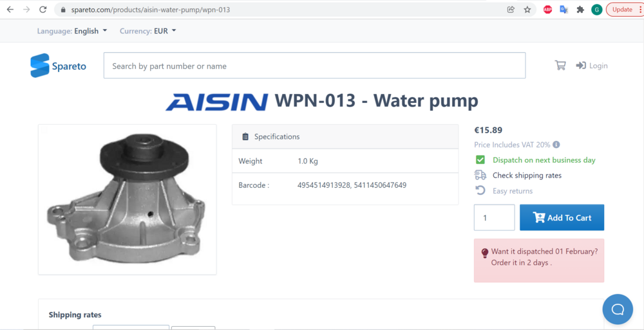Viewport: 644px width, 330px height.
Task: Click the AISIN brand logo
Action: click(216, 102)
